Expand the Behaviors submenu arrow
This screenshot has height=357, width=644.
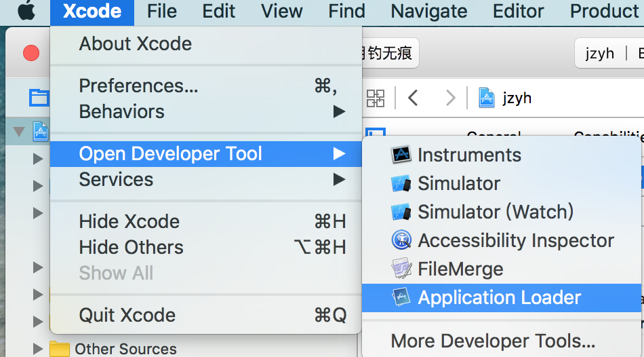[x=339, y=111]
